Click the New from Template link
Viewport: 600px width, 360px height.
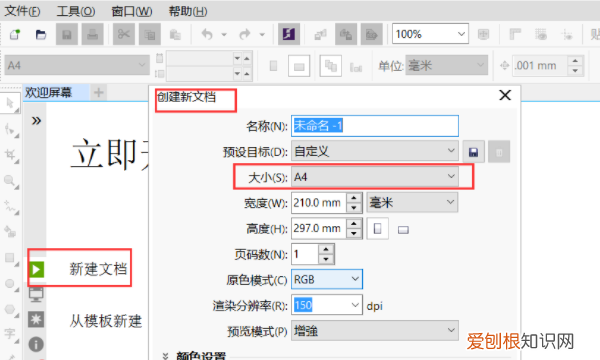point(106,321)
